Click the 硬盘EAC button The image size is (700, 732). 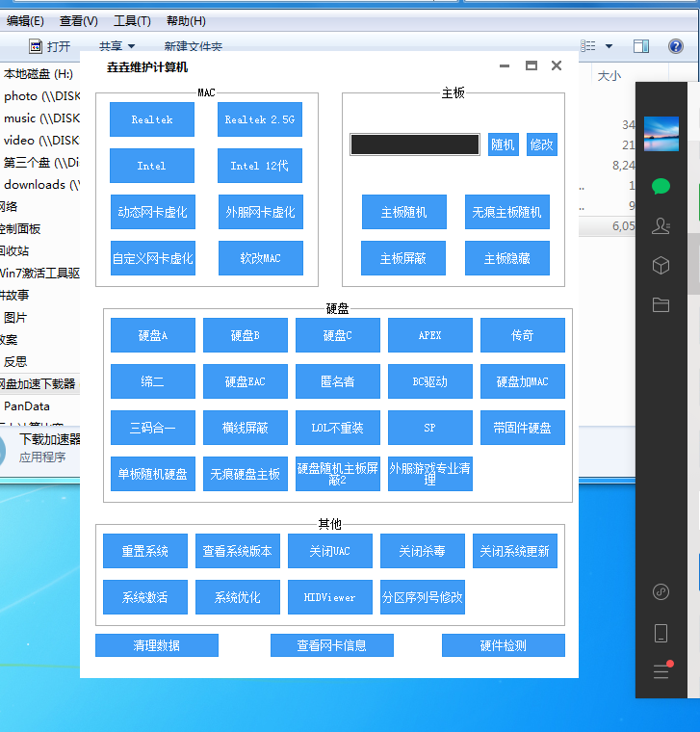point(246,381)
